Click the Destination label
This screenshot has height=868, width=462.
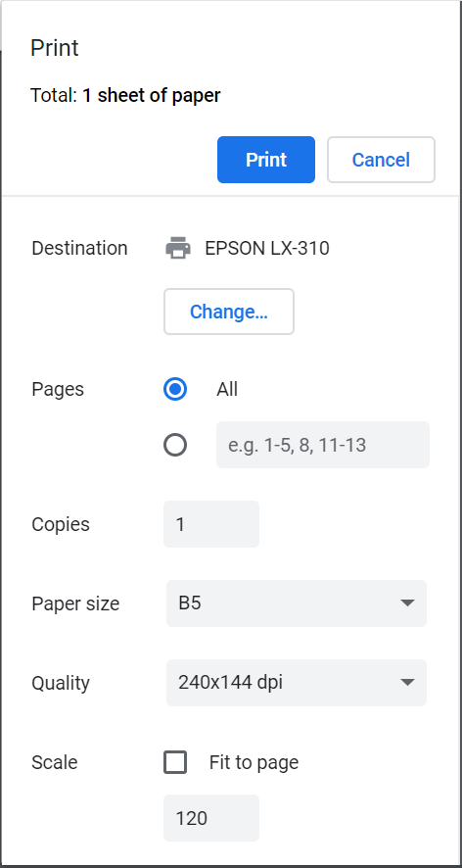79,248
